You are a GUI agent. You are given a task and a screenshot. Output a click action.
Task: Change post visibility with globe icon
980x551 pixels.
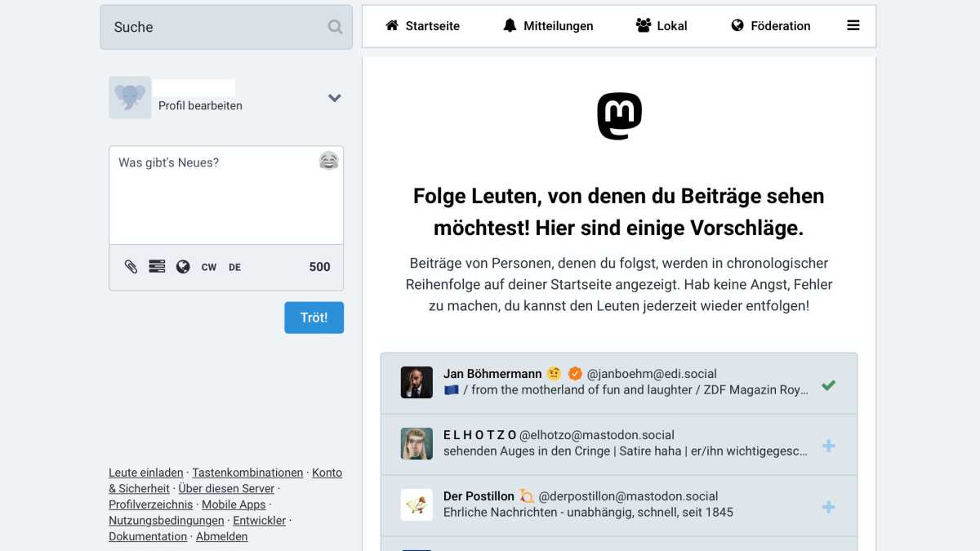point(183,267)
